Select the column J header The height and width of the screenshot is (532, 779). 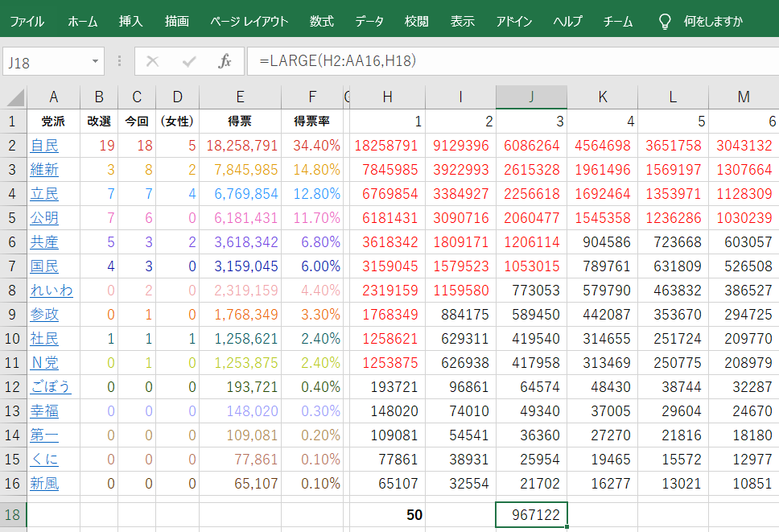(x=531, y=97)
